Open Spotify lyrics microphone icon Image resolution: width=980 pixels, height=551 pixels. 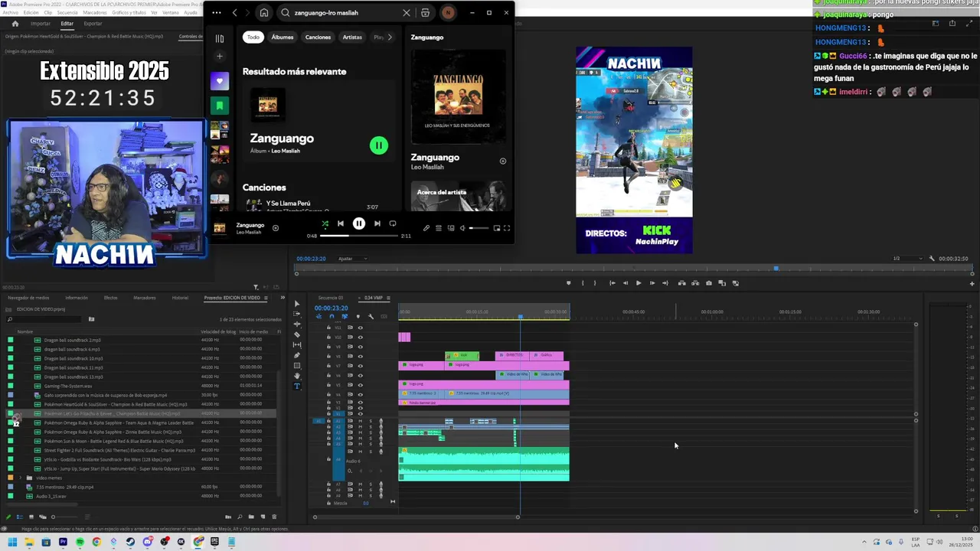(426, 228)
